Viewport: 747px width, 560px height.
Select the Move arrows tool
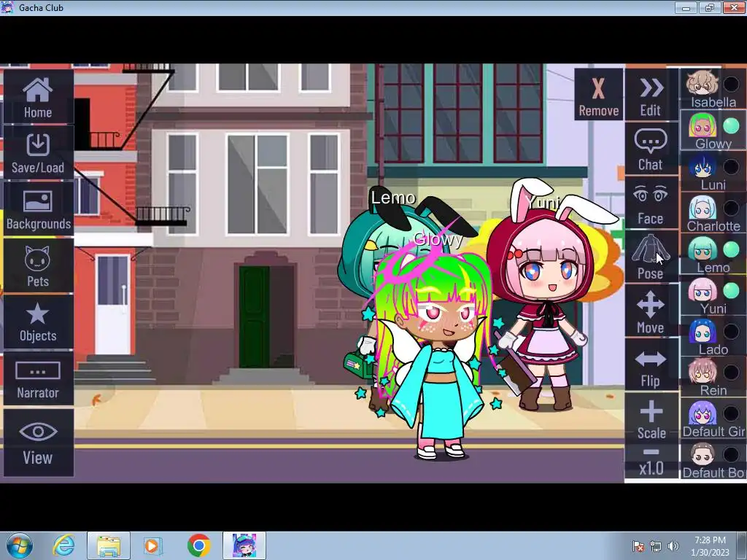pos(651,311)
